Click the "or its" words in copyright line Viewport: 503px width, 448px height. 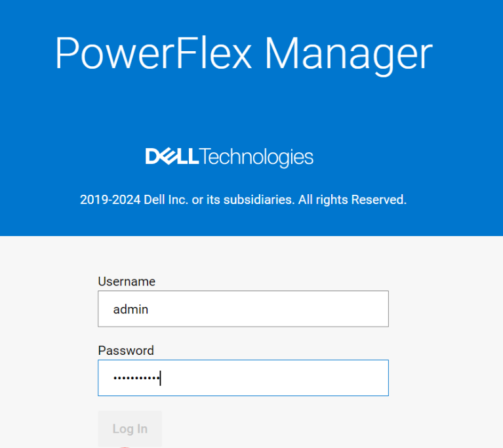[x=205, y=199]
